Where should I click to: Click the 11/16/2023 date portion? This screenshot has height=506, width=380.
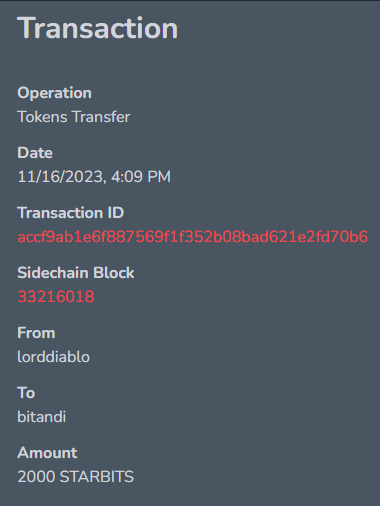(62, 177)
